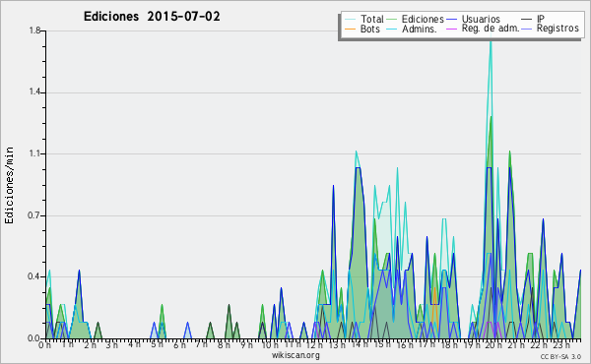The height and width of the screenshot is (364, 591).
Task: Click the 0.0 y-axis value
Action: 34,338
